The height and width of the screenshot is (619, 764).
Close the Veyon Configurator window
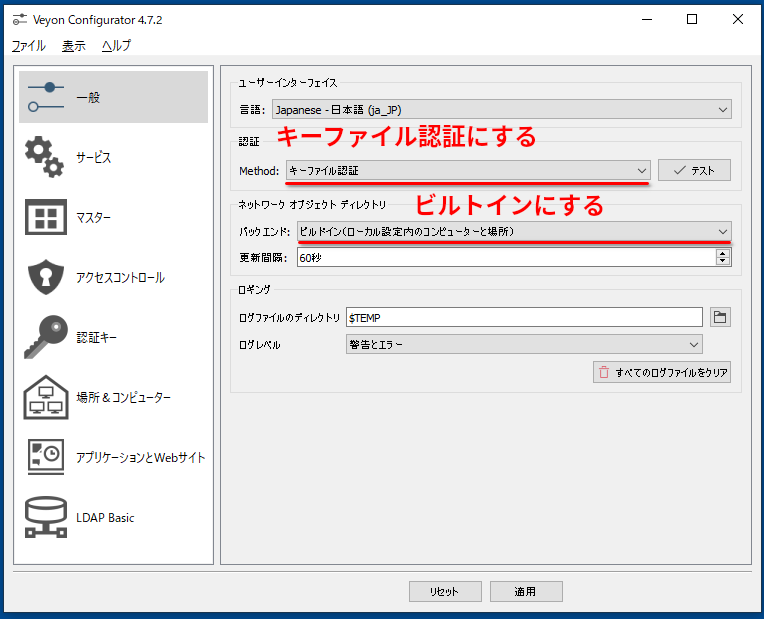click(737, 19)
